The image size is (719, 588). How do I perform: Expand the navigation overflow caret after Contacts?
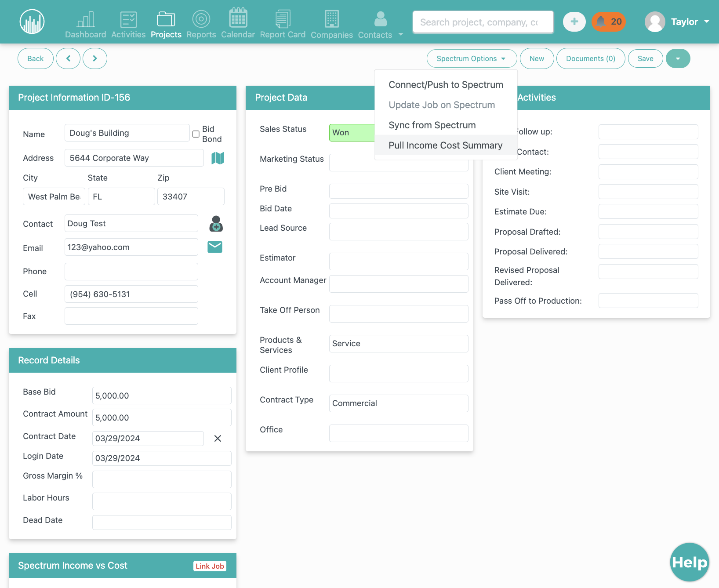tap(401, 34)
